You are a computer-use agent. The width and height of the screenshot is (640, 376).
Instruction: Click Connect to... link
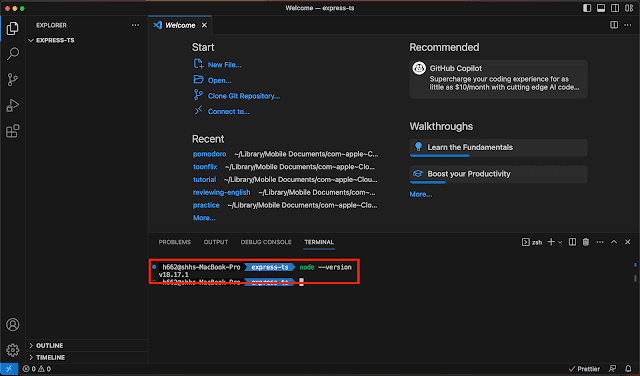click(229, 111)
